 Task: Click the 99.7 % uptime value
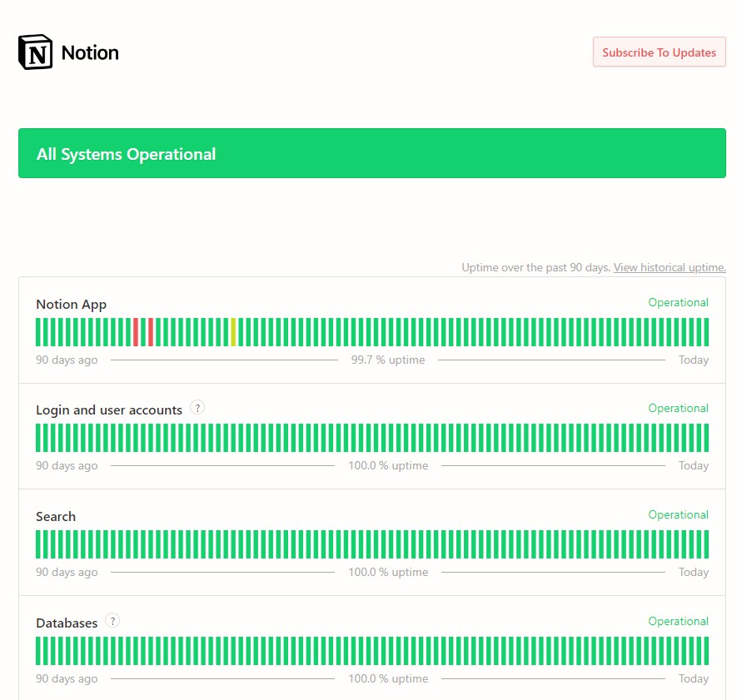(x=388, y=360)
